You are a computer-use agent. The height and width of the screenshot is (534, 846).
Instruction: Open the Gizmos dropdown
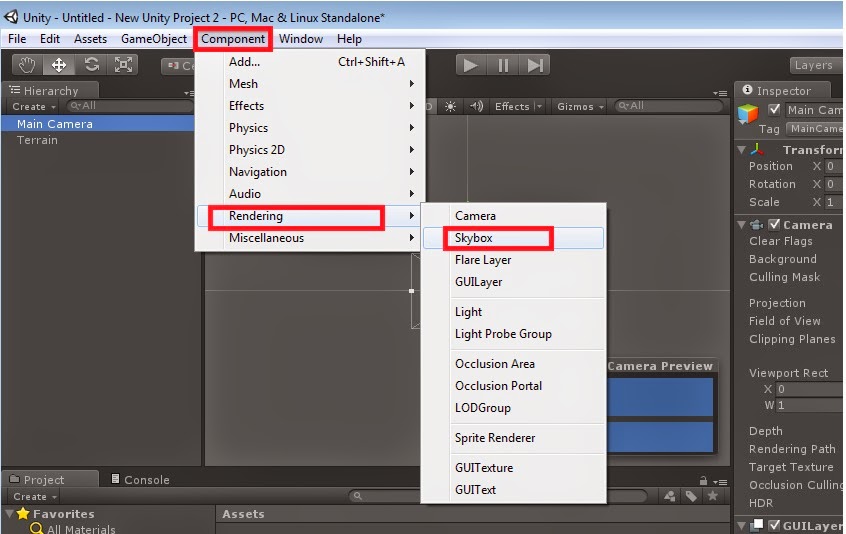coord(580,106)
